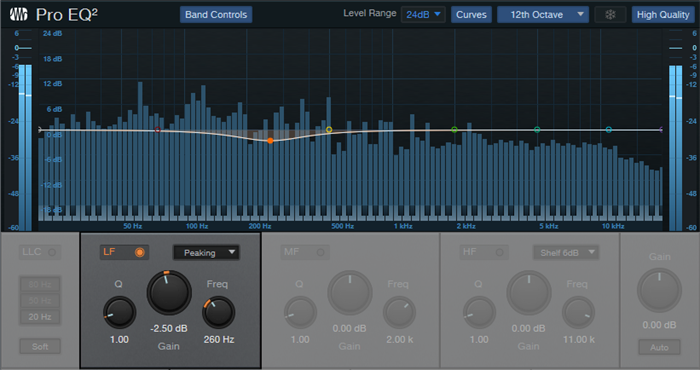The height and width of the screenshot is (370, 700).
Task: Select the 80 Hz low cut button
Action: pyautogui.click(x=40, y=284)
